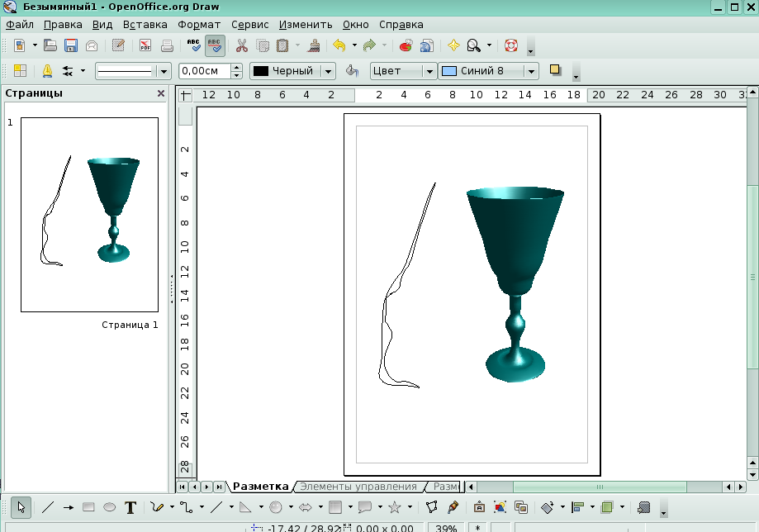
Task: Open the Формат menu
Action: [x=199, y=25]
